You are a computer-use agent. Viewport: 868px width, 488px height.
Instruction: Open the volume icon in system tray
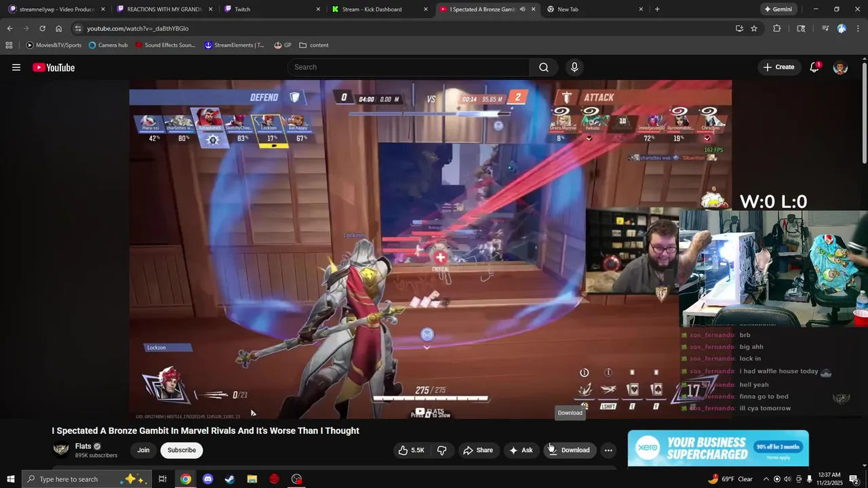pos(788,479)
